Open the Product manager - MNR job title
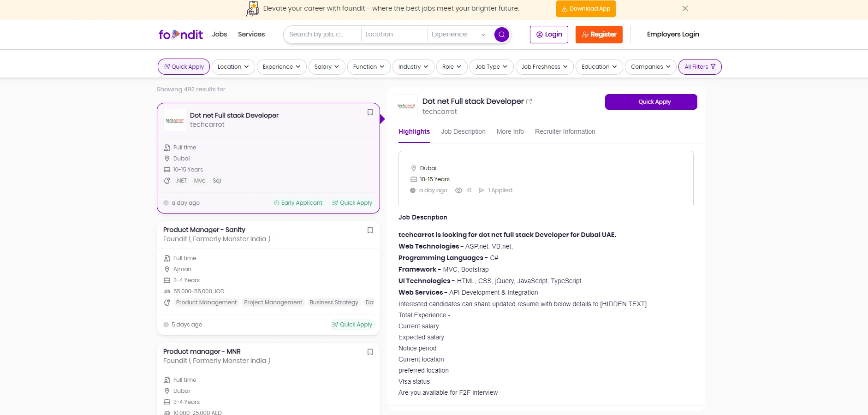 (202, 351)
